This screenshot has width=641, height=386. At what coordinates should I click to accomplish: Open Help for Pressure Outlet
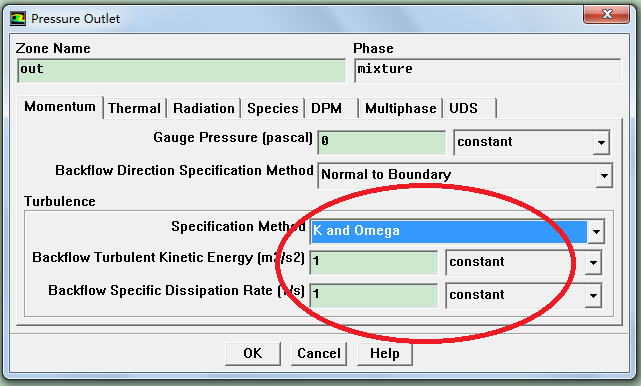pos(385,354)
